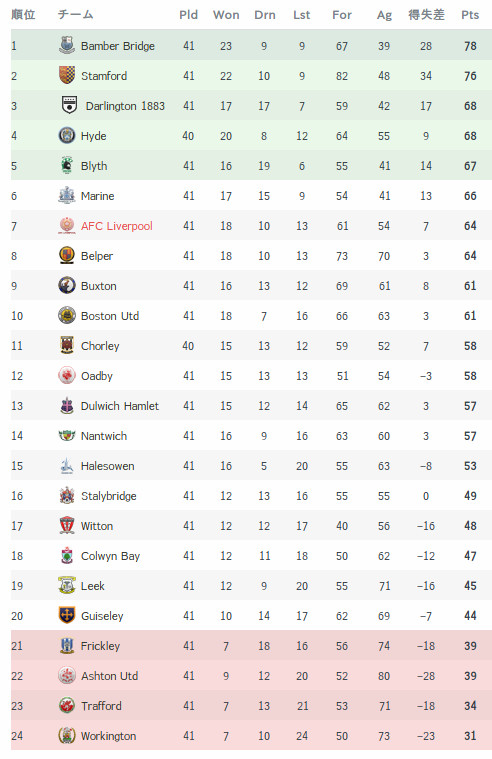The image size is (492, 759).
Task: Click the Guiseley shield crest icon
Action: coord(67,615)
